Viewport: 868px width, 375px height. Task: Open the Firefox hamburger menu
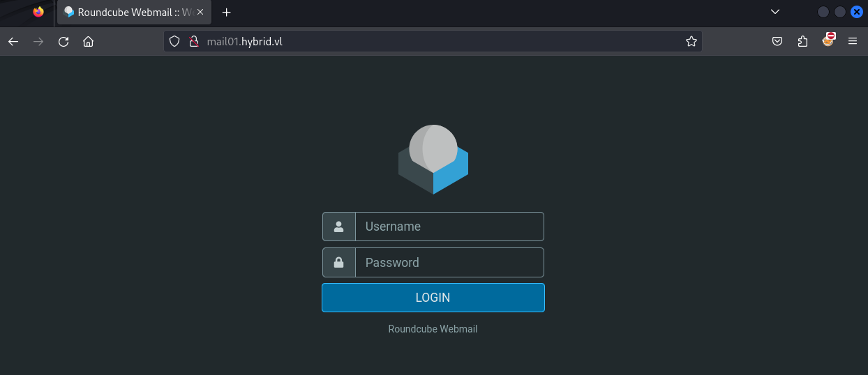[x=852, y=42]
